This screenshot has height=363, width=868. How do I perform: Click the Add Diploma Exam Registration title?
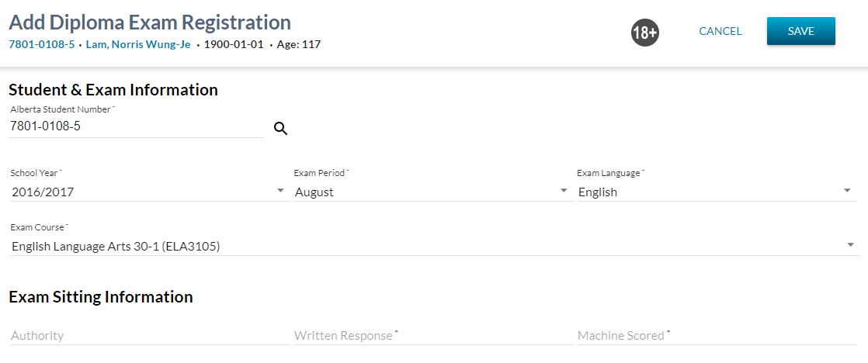click(150, 22)
